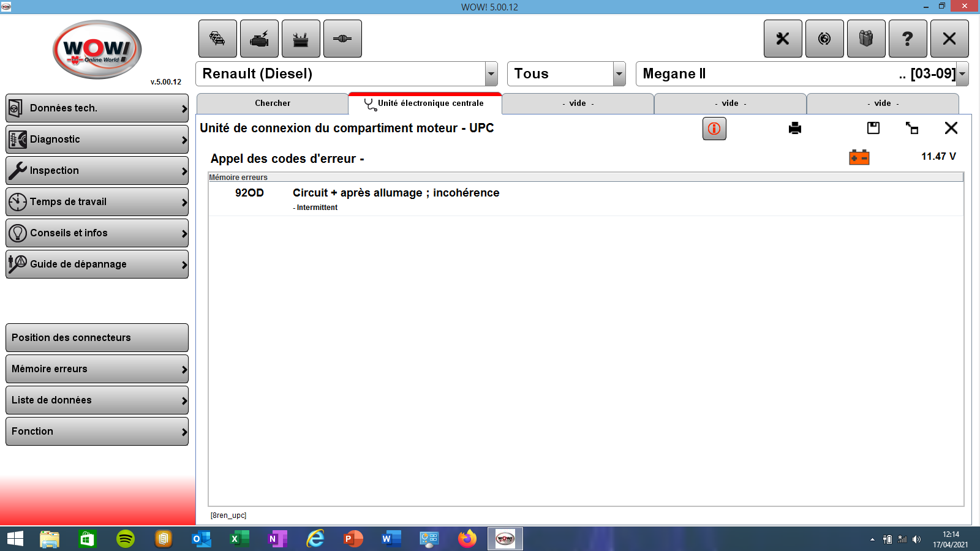Open Windows Start menu
The width and height of the screenshot is (980, 551).
point(15,539)
